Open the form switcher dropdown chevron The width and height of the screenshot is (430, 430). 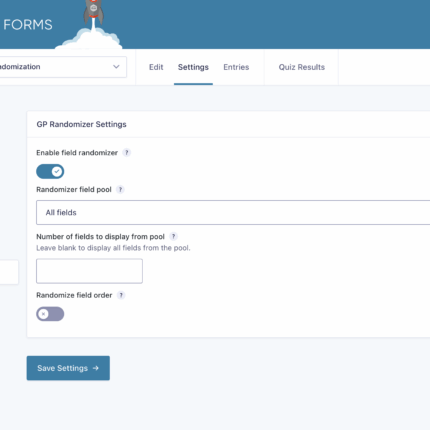pos(116,67)
